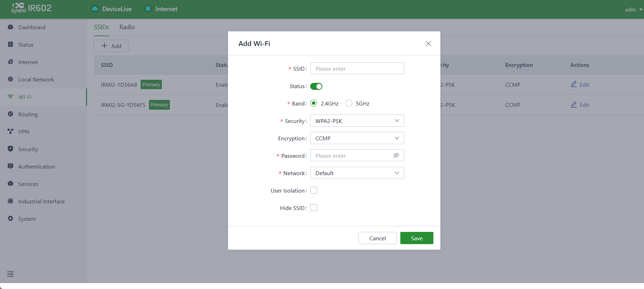Click the Services cube icon

pyautogui.click(x=10, y=184)
